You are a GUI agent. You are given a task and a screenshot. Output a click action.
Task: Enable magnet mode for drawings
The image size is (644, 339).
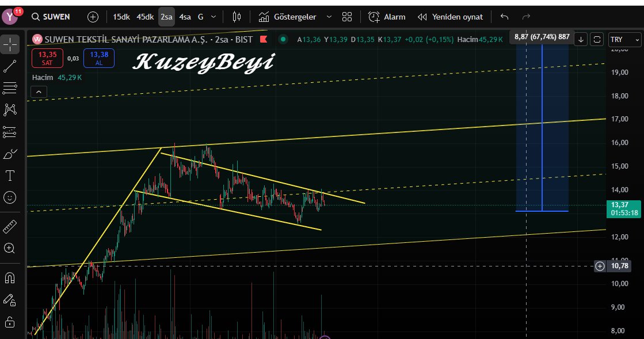pos(9,278)
